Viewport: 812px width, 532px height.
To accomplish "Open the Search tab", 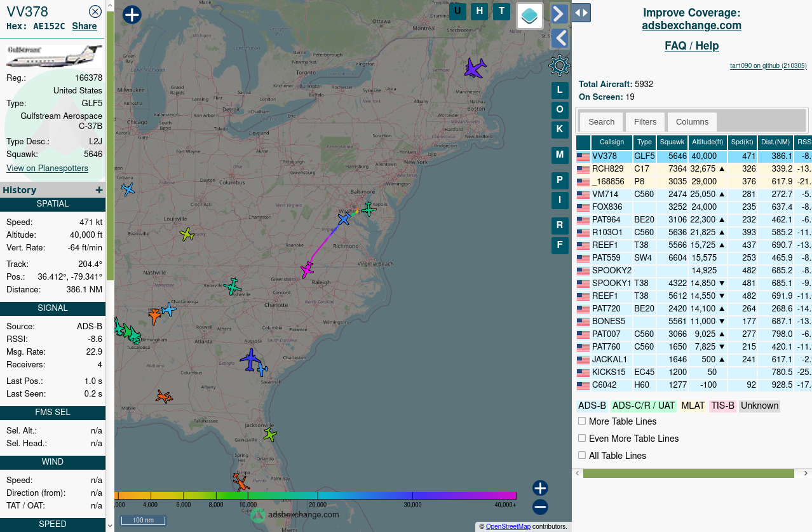I will 601,122.
